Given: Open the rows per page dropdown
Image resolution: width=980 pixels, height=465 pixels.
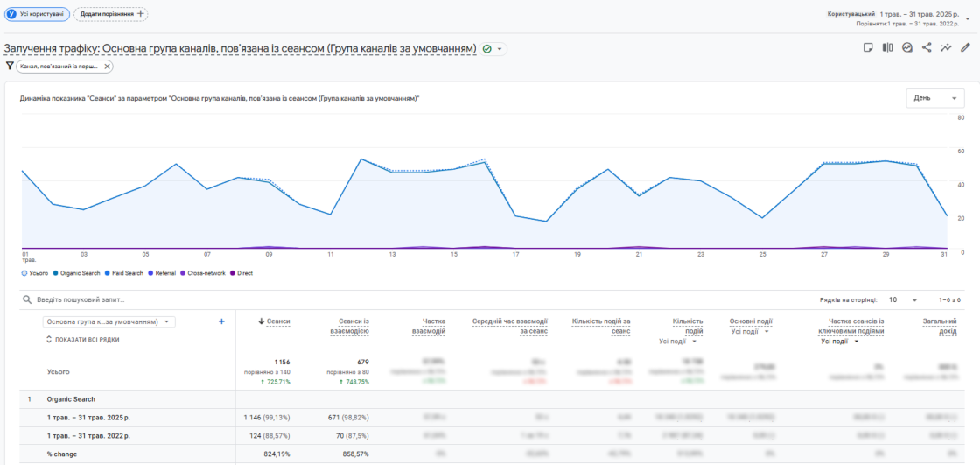Looking at the screenshot, I should (901, 299).
